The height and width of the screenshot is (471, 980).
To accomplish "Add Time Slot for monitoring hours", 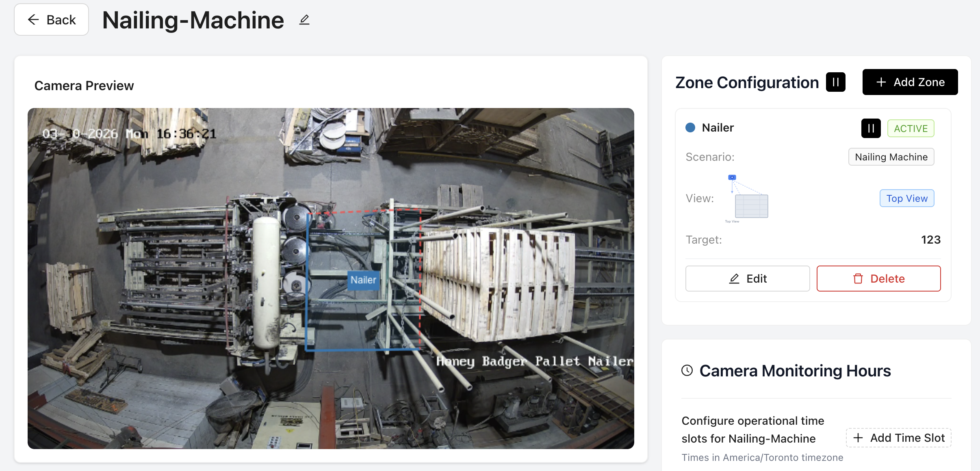I will pos(898,438).
